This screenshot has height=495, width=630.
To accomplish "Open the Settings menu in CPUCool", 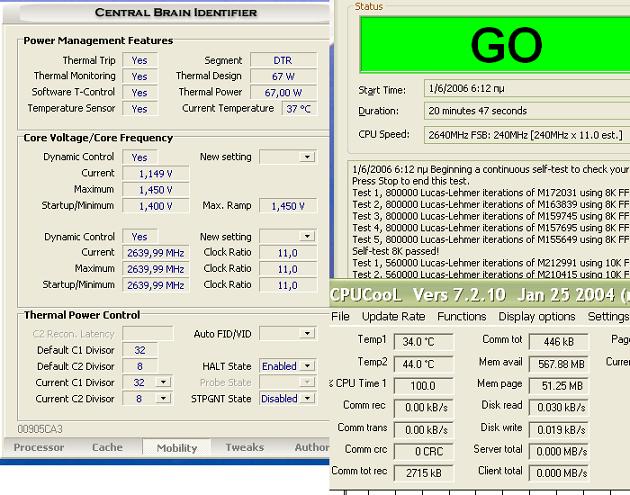I will tap(608, 317).
